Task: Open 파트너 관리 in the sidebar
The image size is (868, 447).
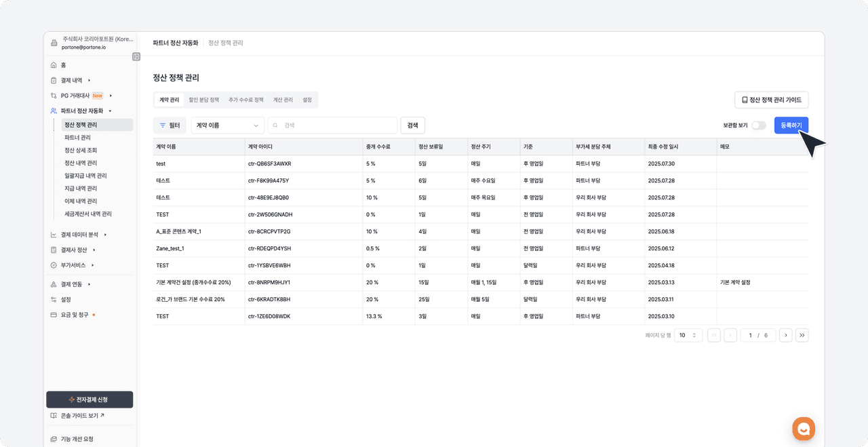Action: coord(77,138)
